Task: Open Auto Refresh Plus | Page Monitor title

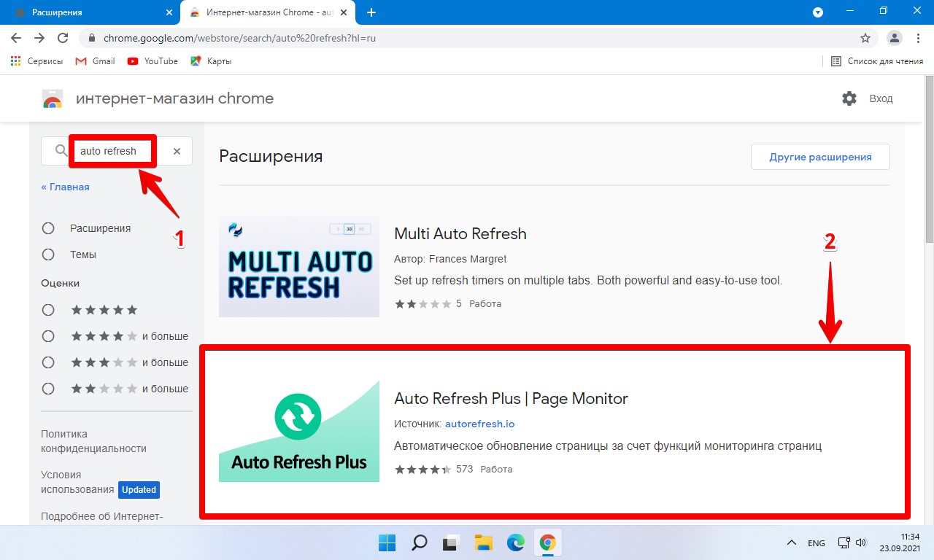Action: (x=511, y=399)
